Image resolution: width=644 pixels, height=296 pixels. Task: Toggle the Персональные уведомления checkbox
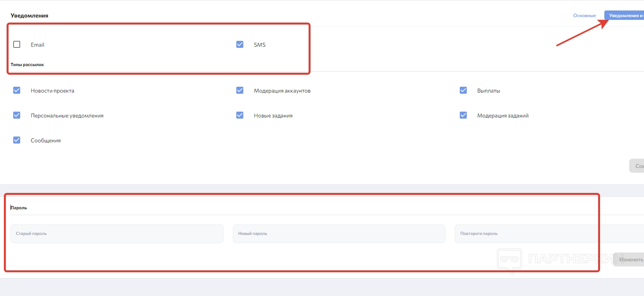[17, 115]
